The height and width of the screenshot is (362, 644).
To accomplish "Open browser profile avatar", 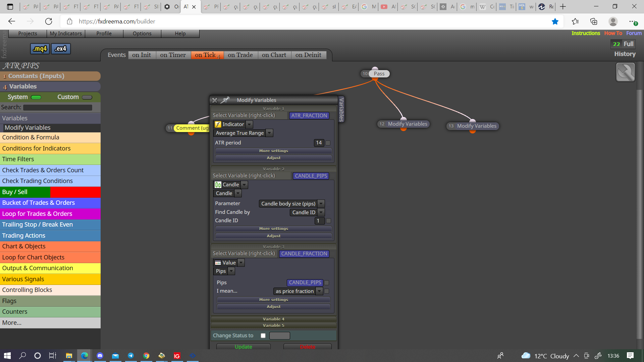I will coord(613,21).
